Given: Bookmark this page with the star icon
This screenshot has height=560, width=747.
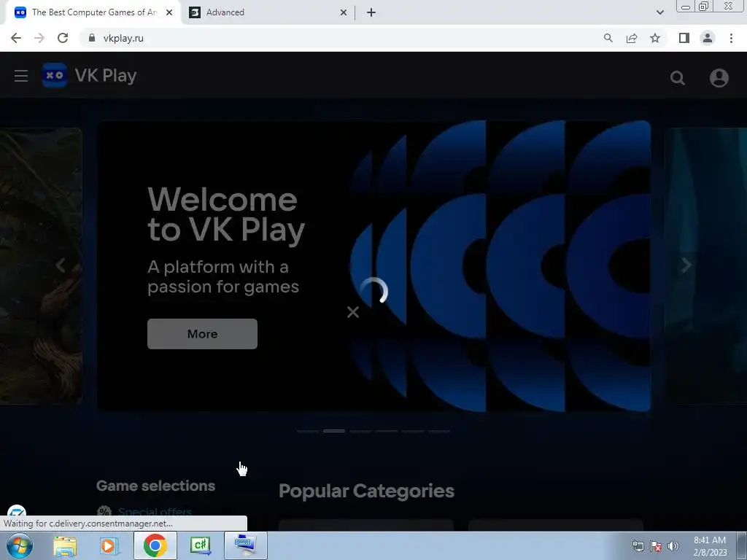Looking at the screenshot, I should [x=655, y=38].
